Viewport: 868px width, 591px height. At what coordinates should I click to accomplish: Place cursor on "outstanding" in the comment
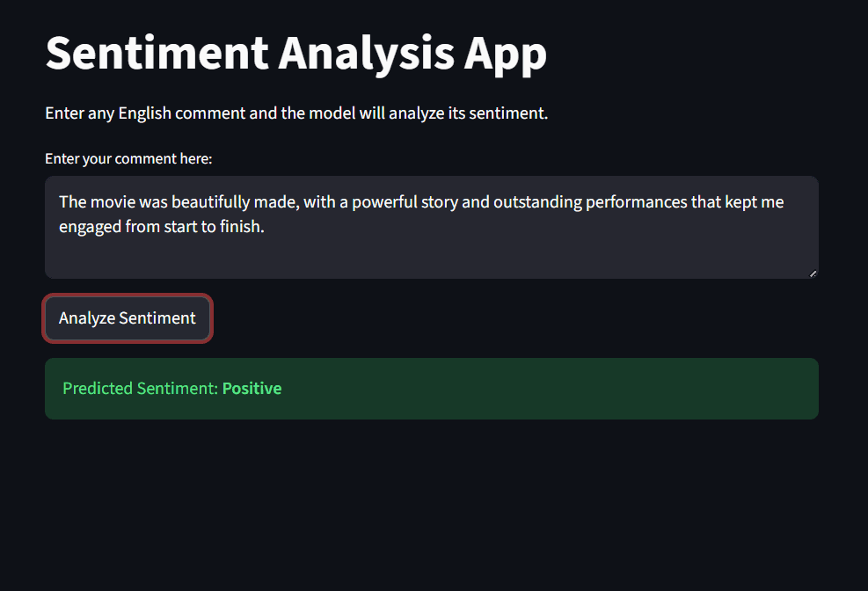[x=535, y=202]
